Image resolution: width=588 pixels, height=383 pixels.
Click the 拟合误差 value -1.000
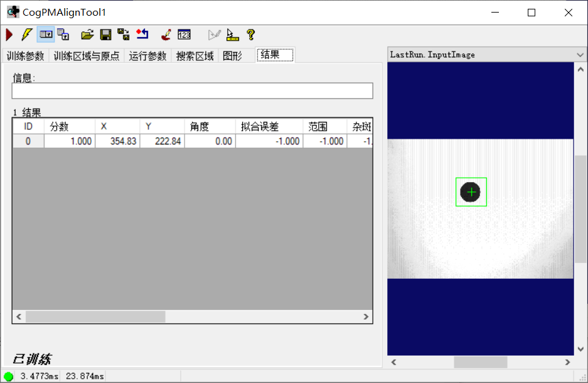pos(269,141)
